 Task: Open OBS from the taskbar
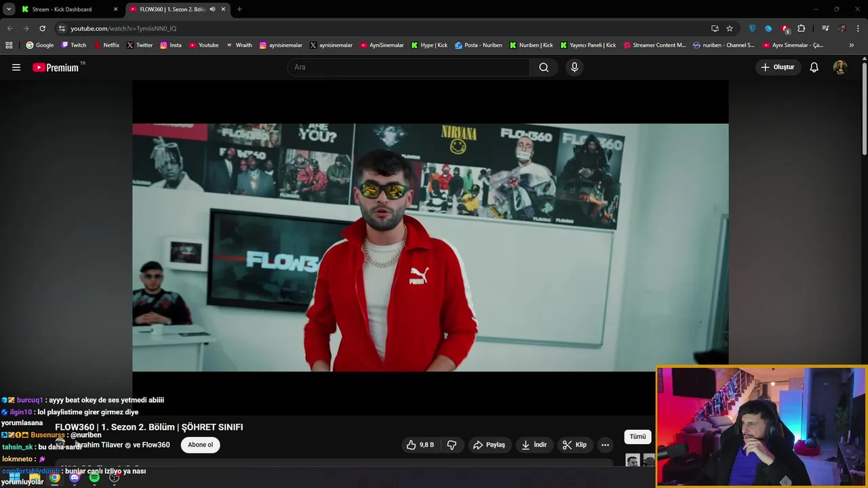tap(114, 478)
